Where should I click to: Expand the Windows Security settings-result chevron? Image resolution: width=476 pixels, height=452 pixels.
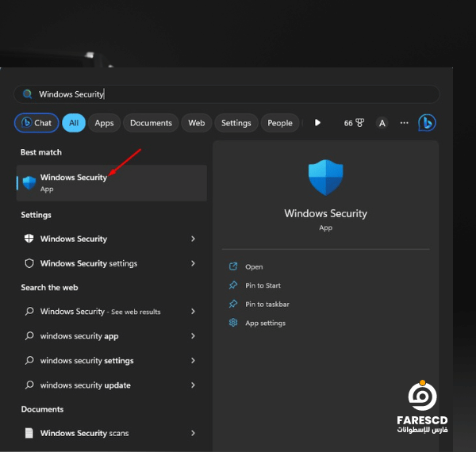(193, 239)
